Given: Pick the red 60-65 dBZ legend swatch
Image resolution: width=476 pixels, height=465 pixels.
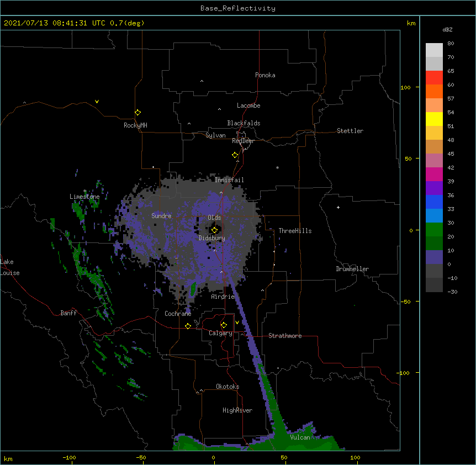Looking at the screenshot, I should 434,78.
